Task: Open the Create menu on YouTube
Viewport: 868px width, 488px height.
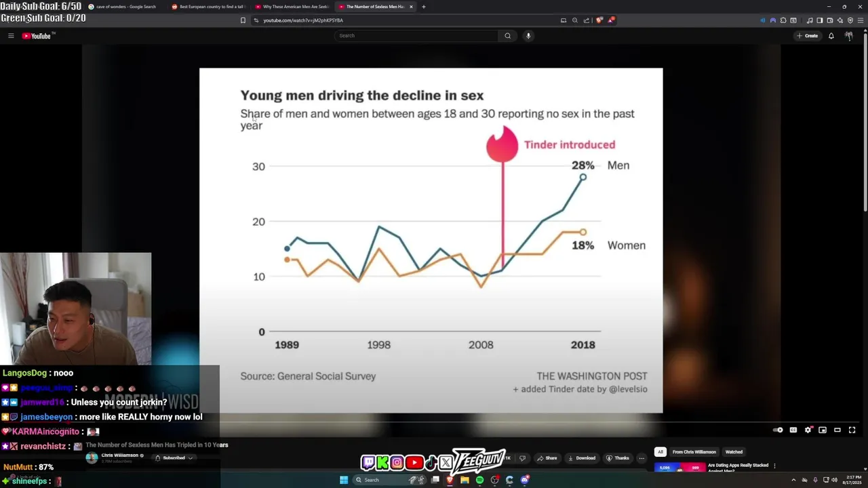Action: (x=808, y=36)
